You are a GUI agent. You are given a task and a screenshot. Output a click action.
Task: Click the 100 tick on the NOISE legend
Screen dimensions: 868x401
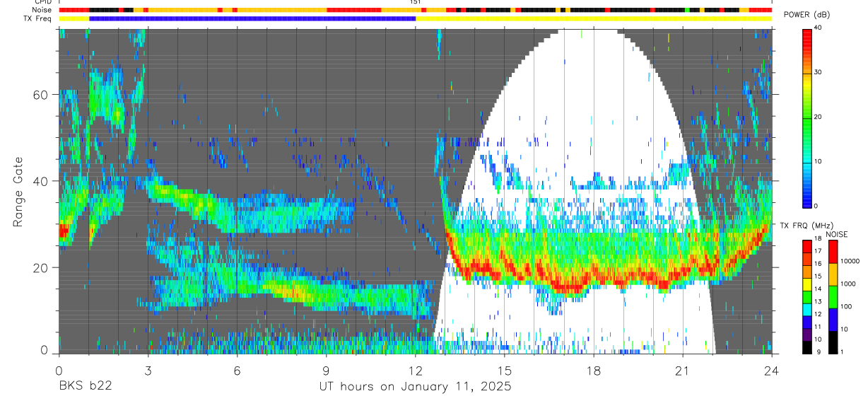[847, 306]
